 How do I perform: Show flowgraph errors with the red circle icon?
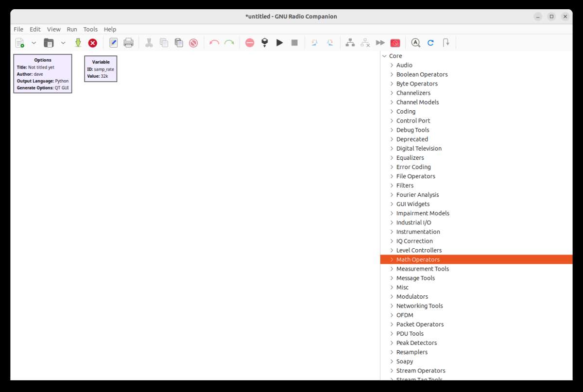(250, 43)
